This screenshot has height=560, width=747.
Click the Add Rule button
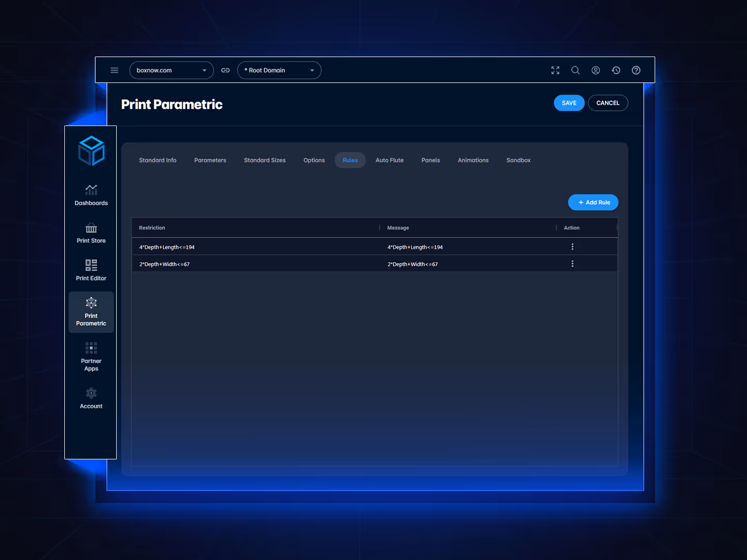click(593, 203)
